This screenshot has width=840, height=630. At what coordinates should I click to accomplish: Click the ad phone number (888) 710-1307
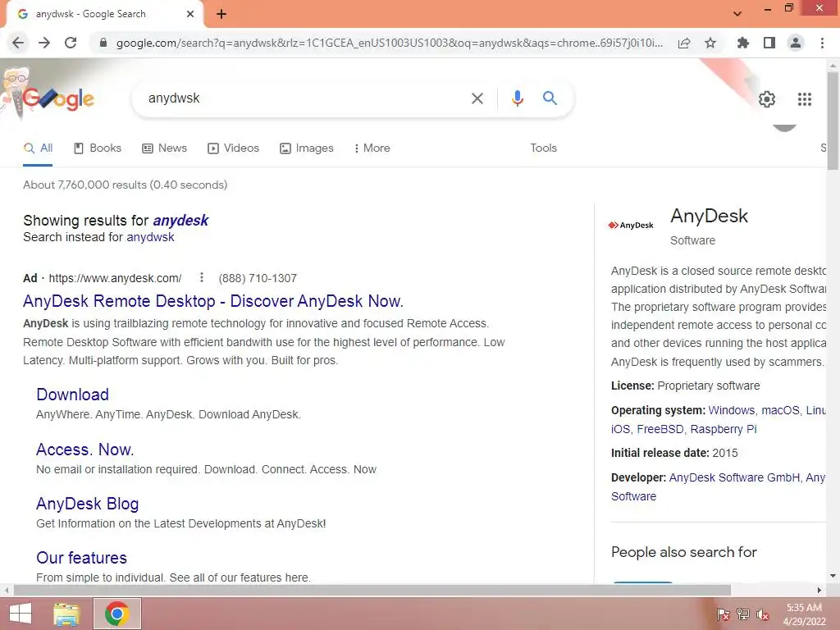(x=258, y=279)
